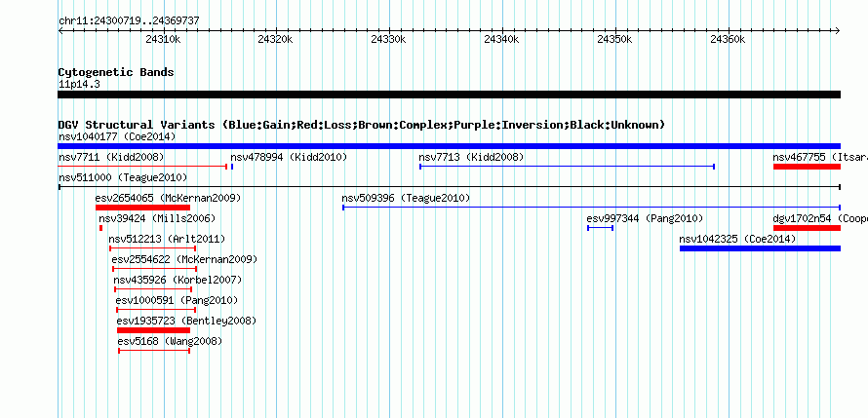The width and height of the screenshot is (868, 418).
Task: Click the 24350k ruler label
Action: tap(614, 39)
